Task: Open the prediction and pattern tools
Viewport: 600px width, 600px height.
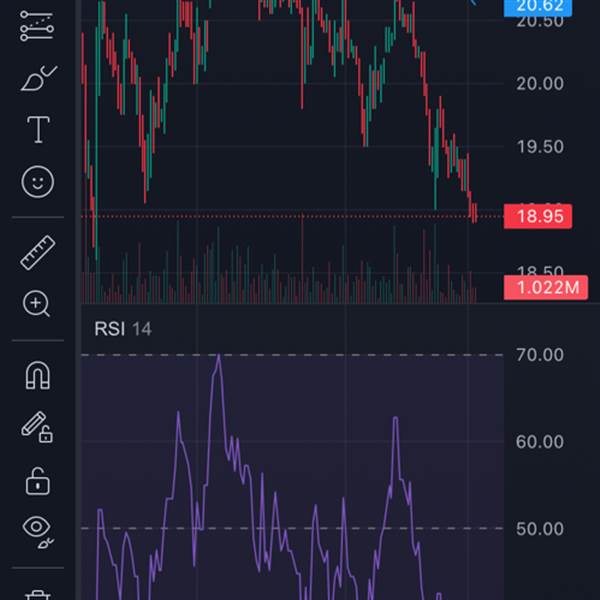Action: (x=38, y=27)
